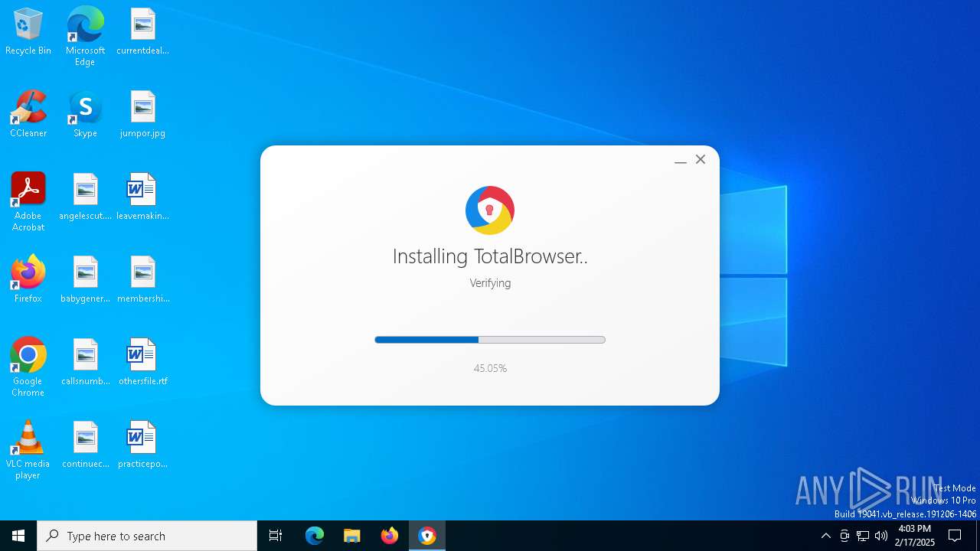
Task: Open Google Chrome desktop shortcut
Action: tap(28, 367)
